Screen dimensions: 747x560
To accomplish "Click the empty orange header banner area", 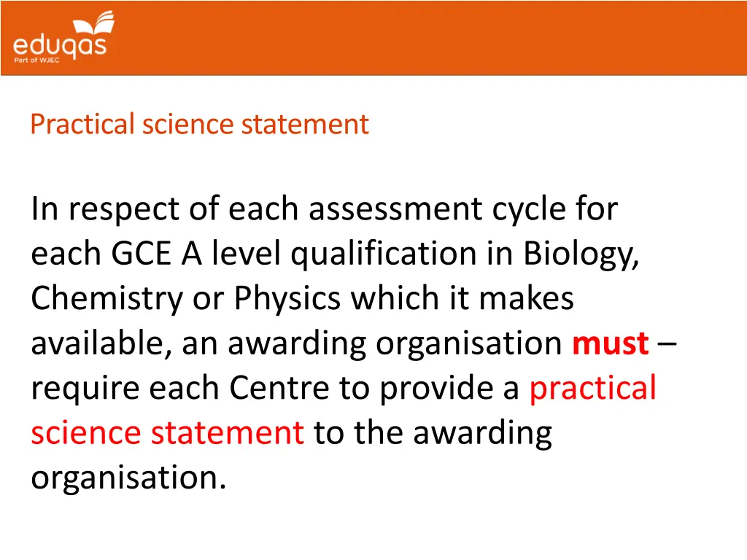I will point(438,38).
